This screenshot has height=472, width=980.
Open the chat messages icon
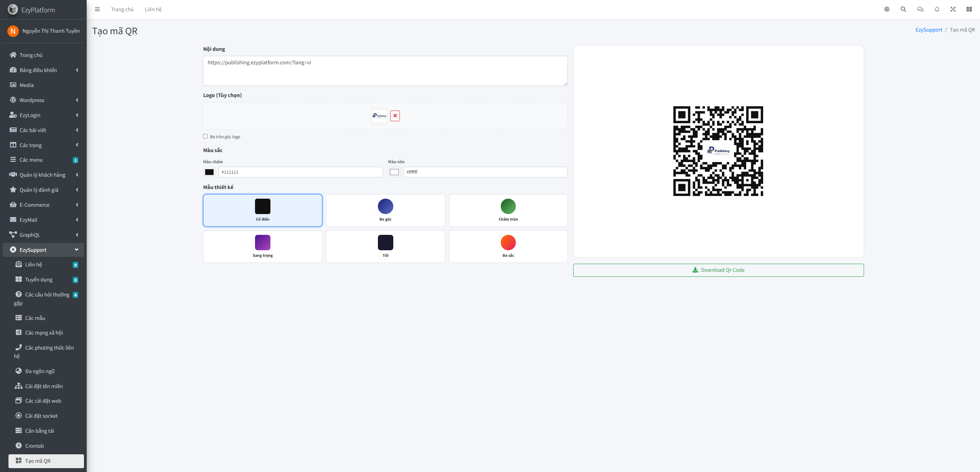[920, 9]
